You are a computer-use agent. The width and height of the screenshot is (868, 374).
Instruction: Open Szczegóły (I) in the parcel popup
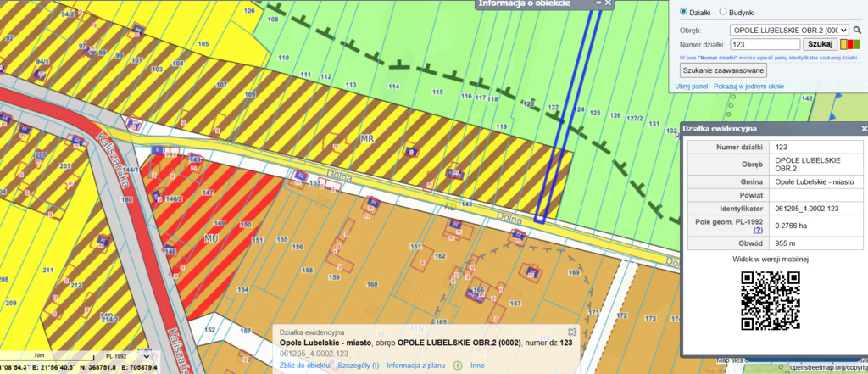click(357, 366)
